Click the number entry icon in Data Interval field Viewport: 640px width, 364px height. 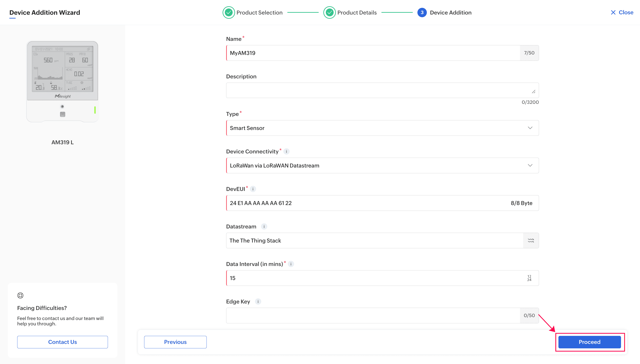[529, 278]
